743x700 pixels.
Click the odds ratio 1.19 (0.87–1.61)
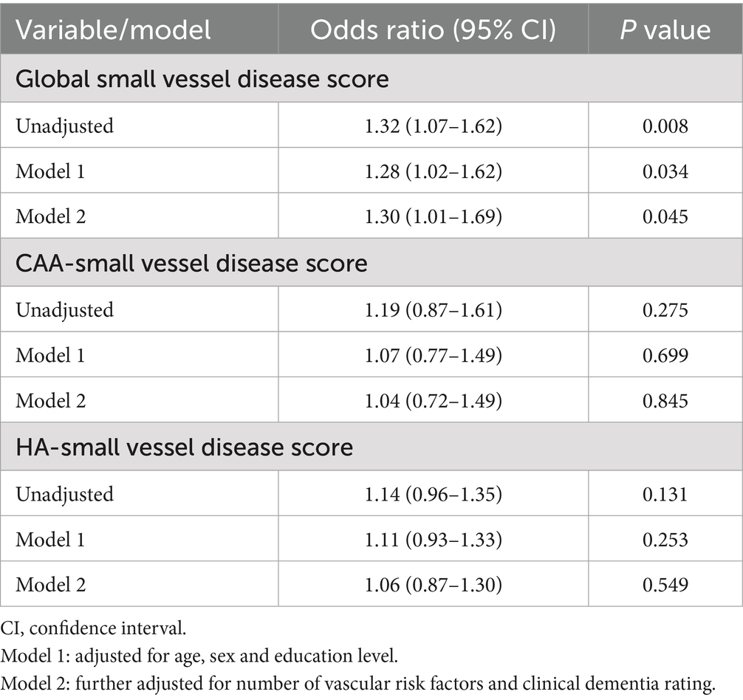point(433,309)
